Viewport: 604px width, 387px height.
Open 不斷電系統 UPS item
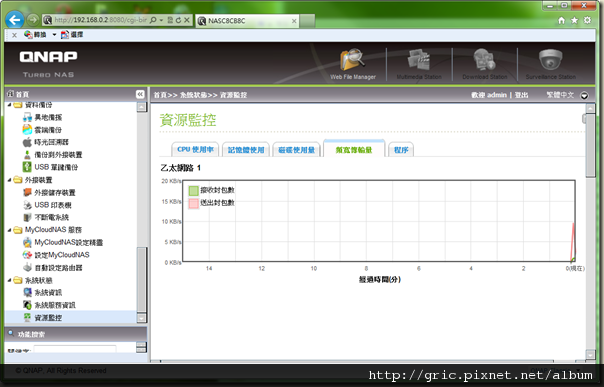tap(46, 218)
